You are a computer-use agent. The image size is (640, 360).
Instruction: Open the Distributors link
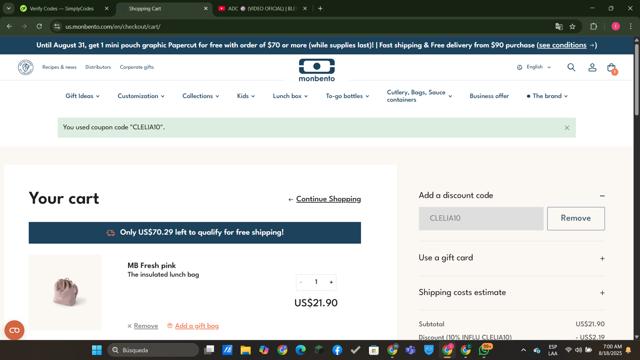(98, 67)
